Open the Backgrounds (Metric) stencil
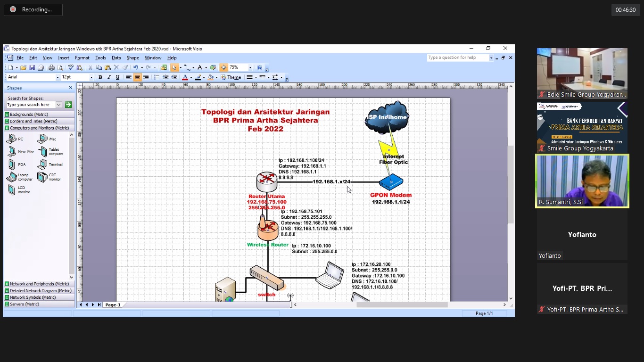The image size is (644, 362). point(29,115)
